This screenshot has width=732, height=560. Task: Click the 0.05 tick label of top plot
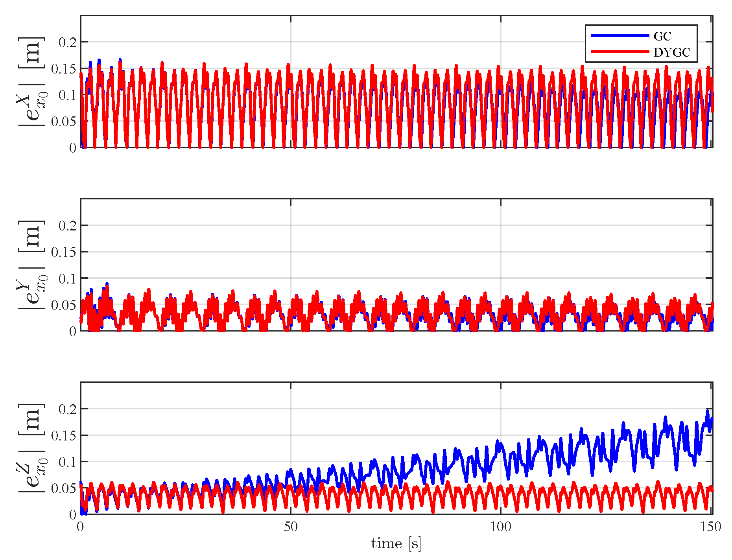pyautogui.click(x=64, y=121)
